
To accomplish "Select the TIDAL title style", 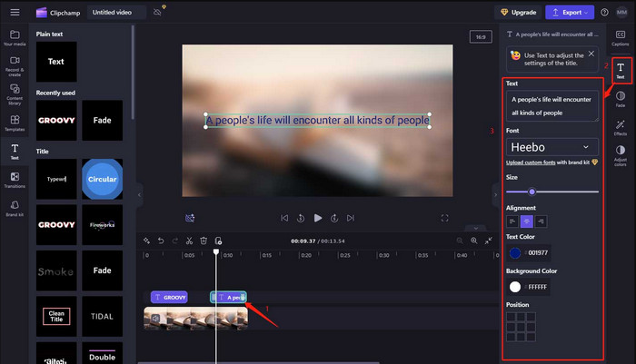I will point(102,317).
